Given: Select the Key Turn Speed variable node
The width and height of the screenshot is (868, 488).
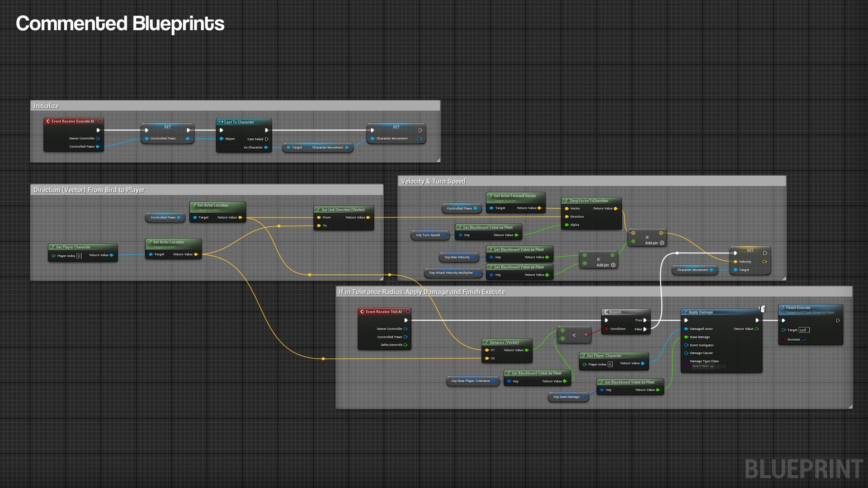Looking at the screenshot, I should click(x=430, y=235).
